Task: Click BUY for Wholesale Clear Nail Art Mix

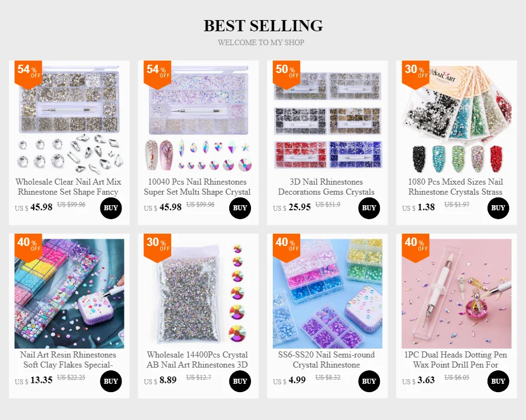Action: (110, 208)
